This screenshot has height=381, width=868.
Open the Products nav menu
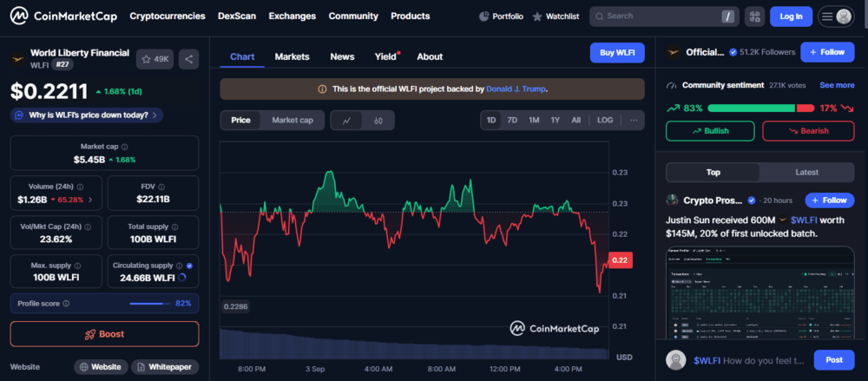(411, 16)
